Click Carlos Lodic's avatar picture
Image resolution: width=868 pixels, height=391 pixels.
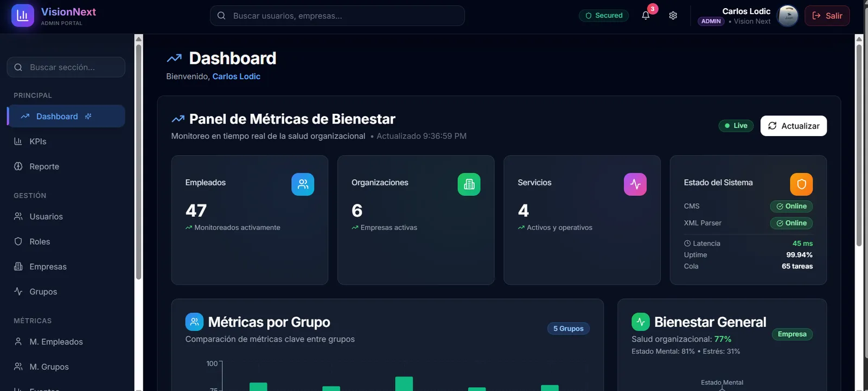coord(788,16)
